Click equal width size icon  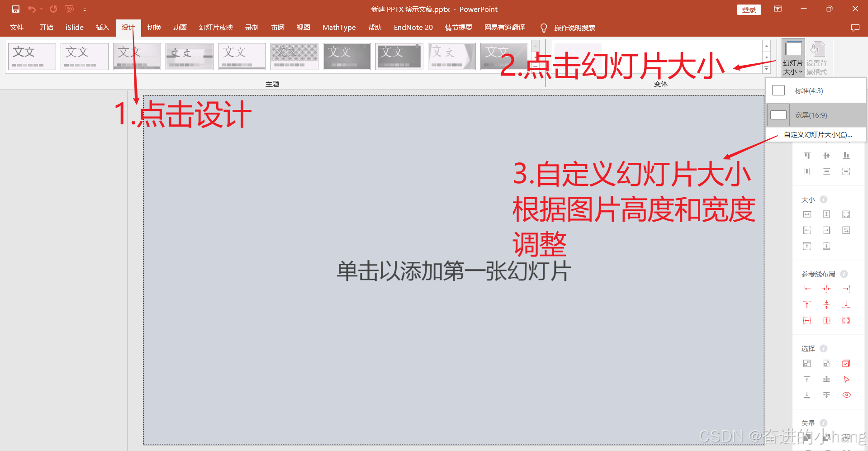point(807,214)
